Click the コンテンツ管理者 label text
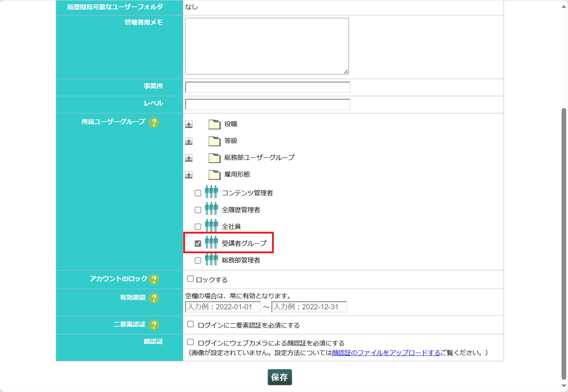The width and height of the screenshot is (568, 392). [247, 193]
